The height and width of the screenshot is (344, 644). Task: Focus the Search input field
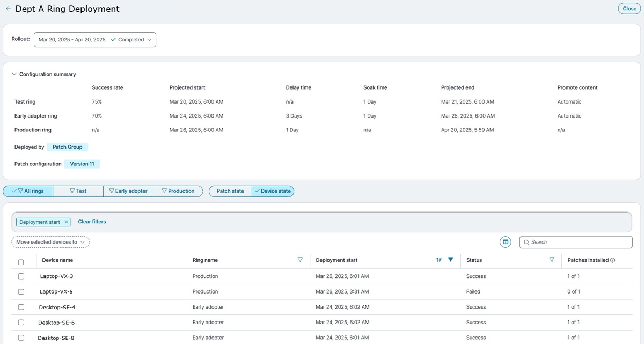click(576, 242)
